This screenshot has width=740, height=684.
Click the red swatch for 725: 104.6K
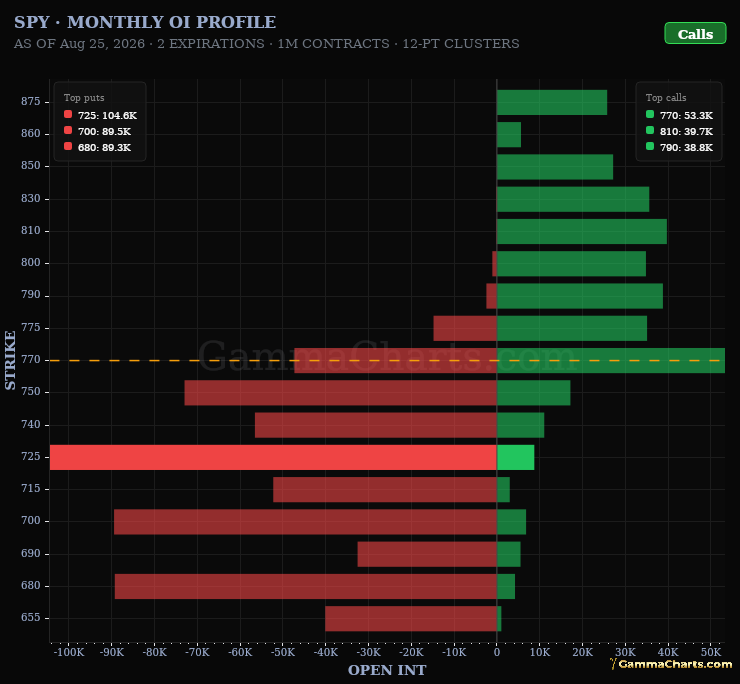[x=68, y=114]
